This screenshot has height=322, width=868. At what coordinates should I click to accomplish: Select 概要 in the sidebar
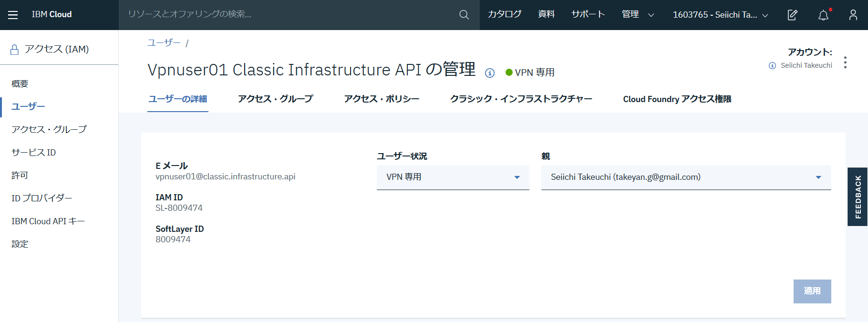tap(20, 84)
